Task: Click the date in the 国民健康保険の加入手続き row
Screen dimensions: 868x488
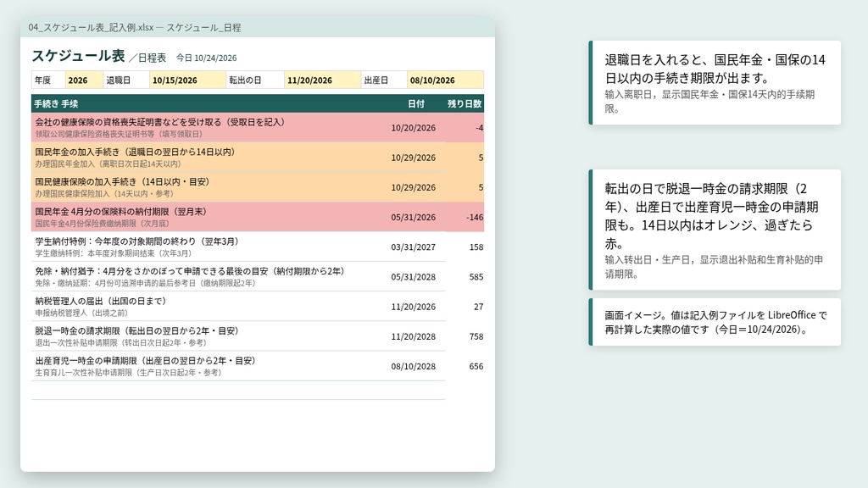Action: point(413,187)
